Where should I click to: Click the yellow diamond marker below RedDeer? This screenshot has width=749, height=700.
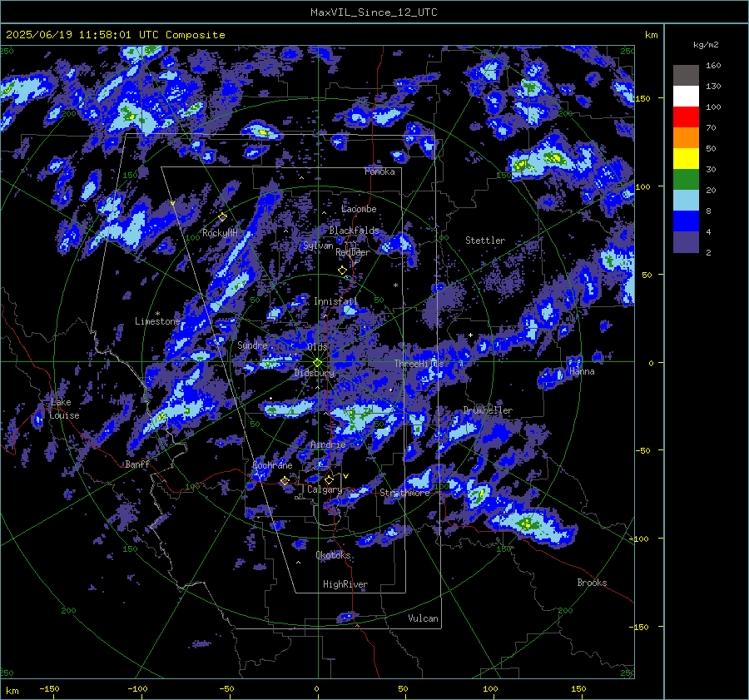click(342, 271)
